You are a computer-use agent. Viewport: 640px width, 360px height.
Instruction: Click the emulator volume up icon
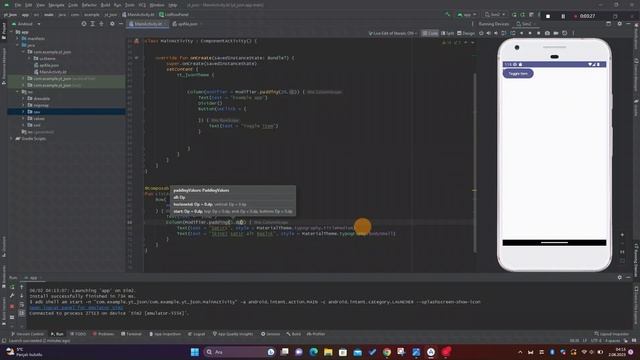pyautogui.click(x=489, y=33)
